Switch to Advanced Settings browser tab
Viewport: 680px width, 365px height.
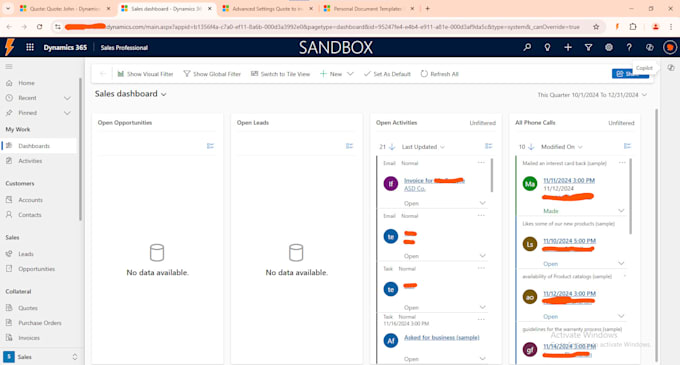pyautogui.click(x=268, y=9)
